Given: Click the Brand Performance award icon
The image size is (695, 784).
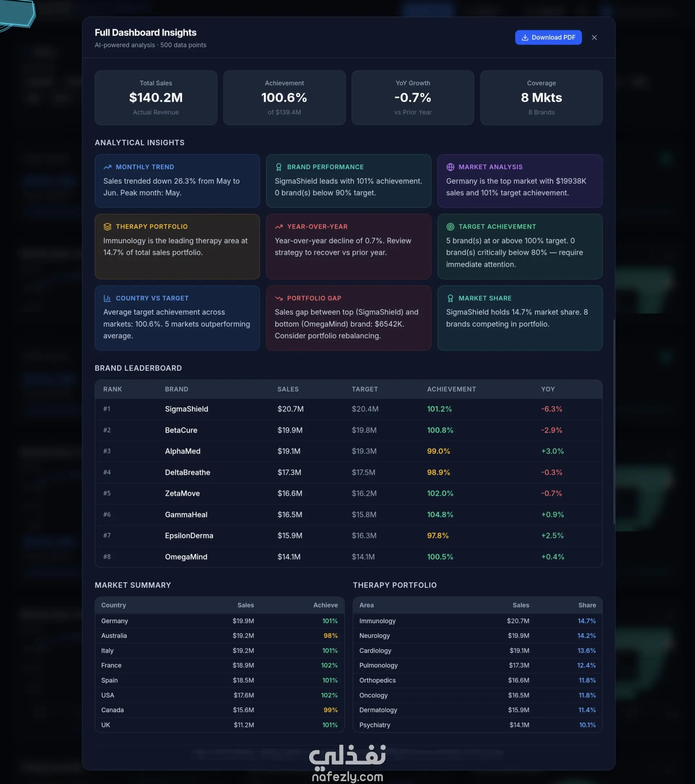Looking at the screenshot, I should 279,167.
